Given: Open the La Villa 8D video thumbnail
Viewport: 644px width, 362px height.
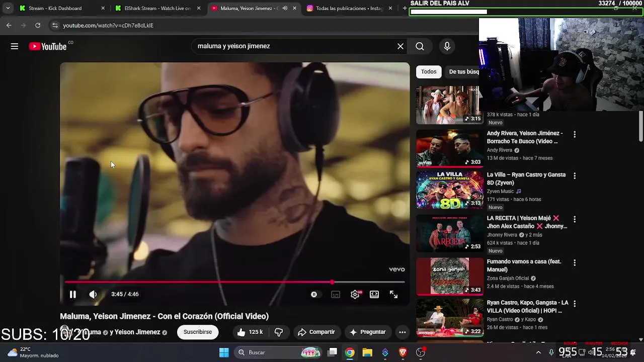Looking at the screenshot, I should (449, 190).
